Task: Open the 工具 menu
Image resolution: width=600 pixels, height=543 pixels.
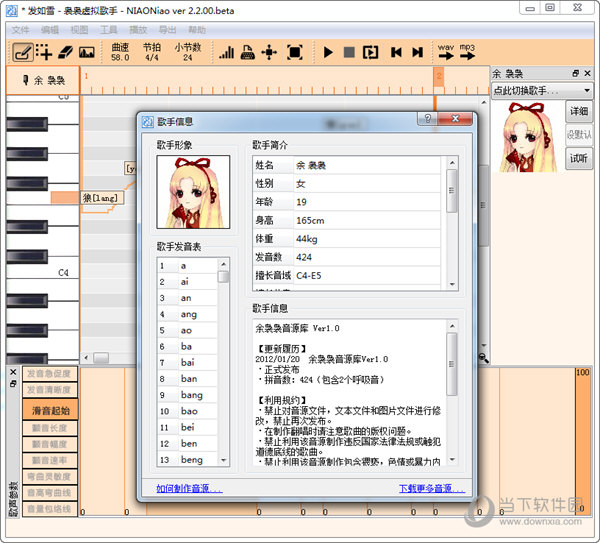Action: (x=109, y=30)
